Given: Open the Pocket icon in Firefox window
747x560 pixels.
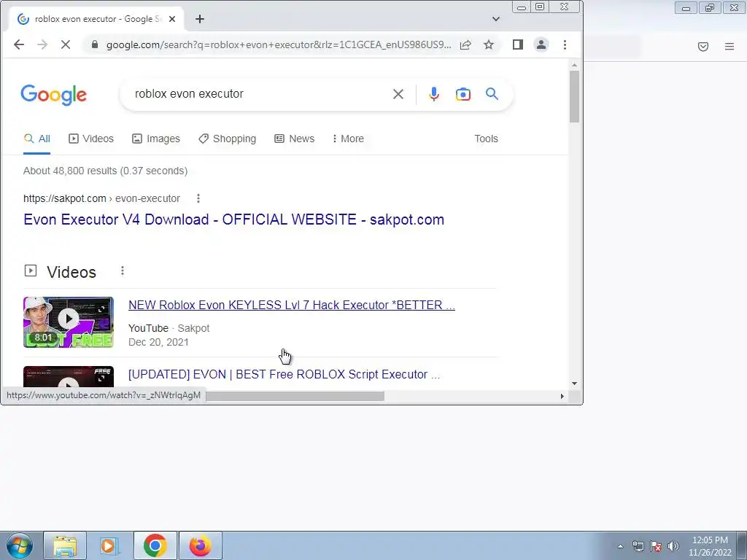Looking at the screenshot, I should tap(703, 46).
